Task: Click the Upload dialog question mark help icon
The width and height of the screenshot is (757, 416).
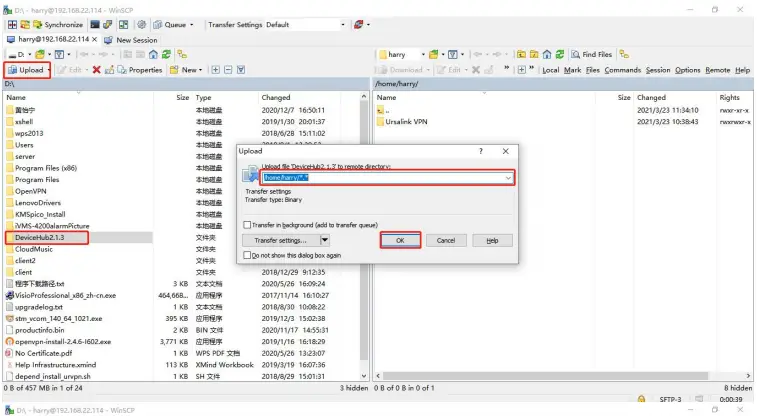Action: pos(480,151)
